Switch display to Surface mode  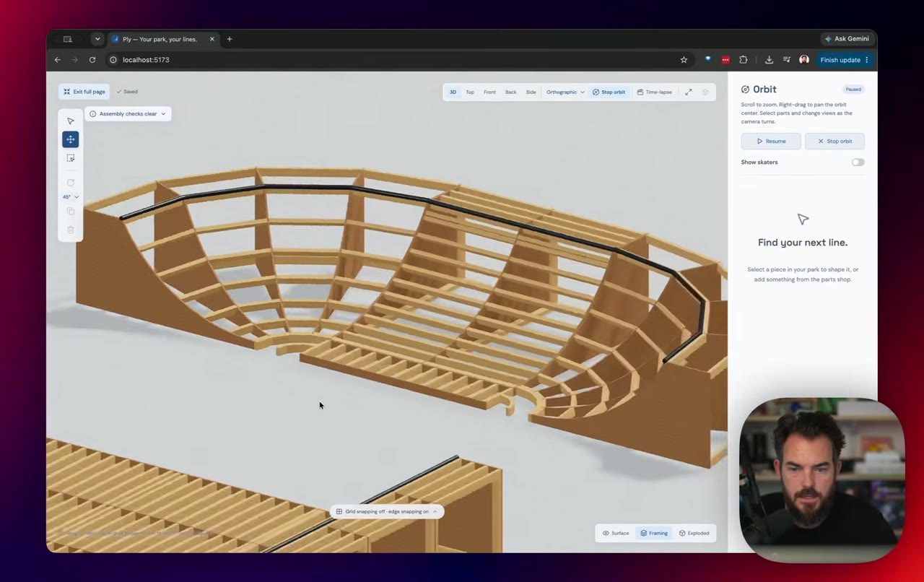pyautogui.click(x=616, y=534)
